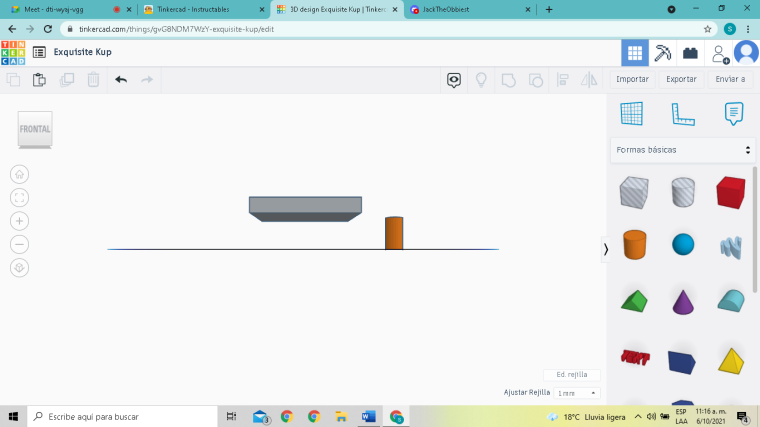
Task: Click the Ed. rejilla button
Action: pos(572,375)
